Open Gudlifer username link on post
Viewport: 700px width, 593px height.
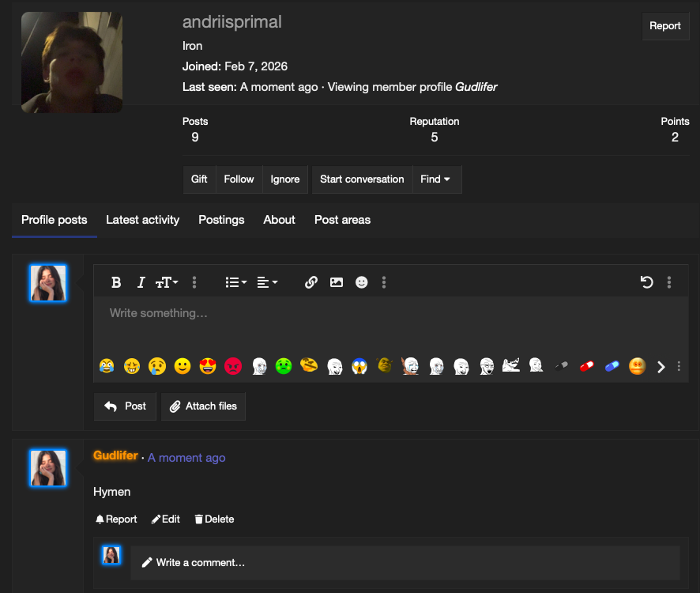[x=115, y=455]
